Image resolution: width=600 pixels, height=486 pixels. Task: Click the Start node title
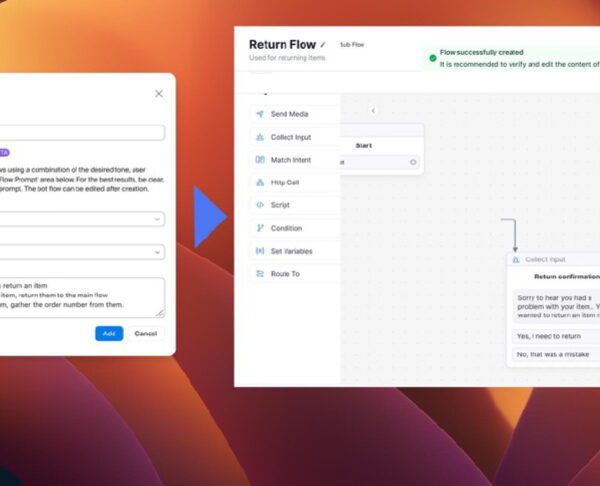[364, 145]
